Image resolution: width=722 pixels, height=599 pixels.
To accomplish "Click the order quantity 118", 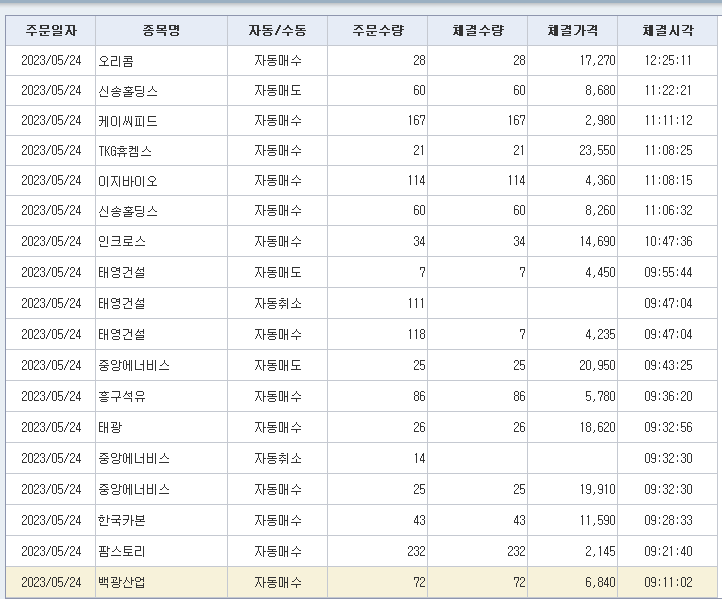I will pos(416,334).
